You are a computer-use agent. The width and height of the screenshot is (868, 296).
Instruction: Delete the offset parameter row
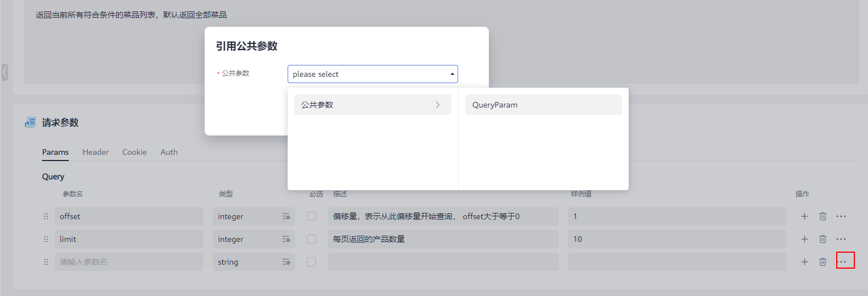pyautogui.click(x=823, y=216)
